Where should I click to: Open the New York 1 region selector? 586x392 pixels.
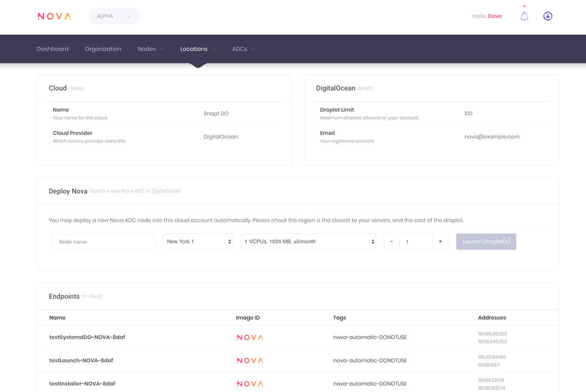point(198,241)
